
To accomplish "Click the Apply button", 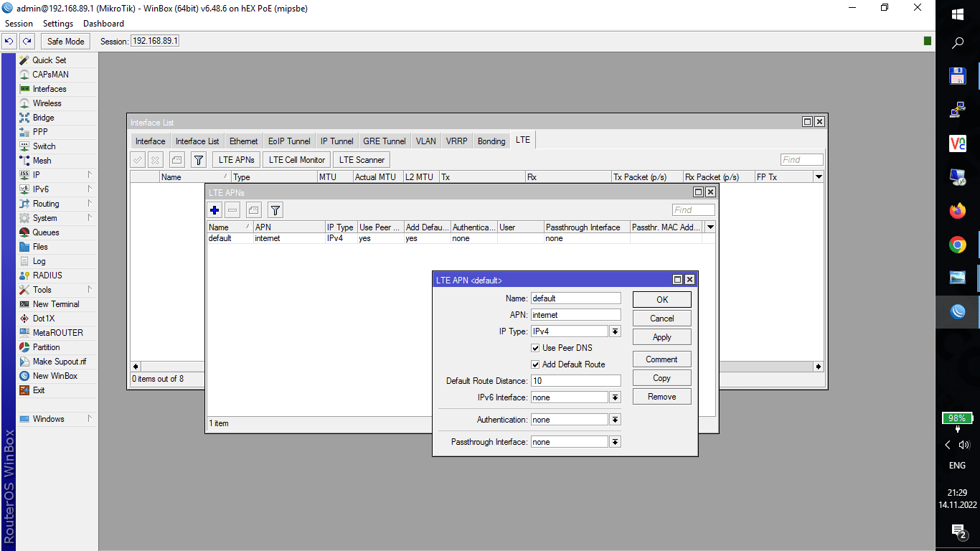I will (x=661, y=337).
